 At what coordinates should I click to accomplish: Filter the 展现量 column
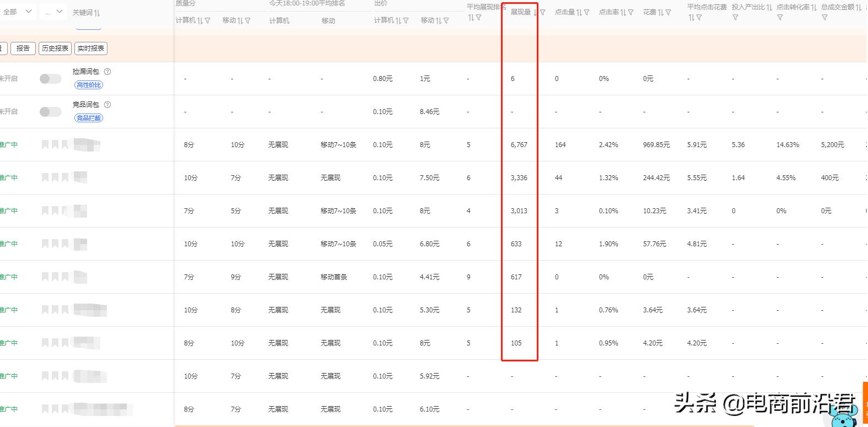(x=542, y=12)
